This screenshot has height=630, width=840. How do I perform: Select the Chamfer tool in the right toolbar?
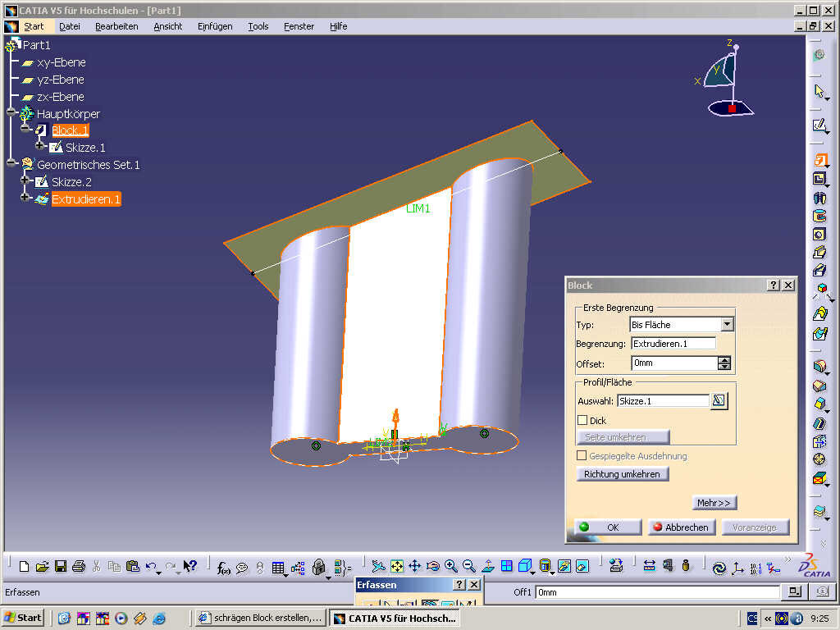tap(819, 386)
